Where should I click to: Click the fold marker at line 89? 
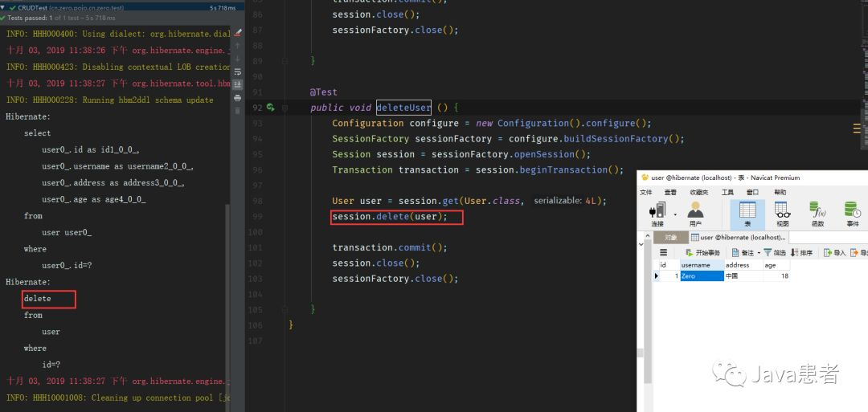[x=285, y=61]
